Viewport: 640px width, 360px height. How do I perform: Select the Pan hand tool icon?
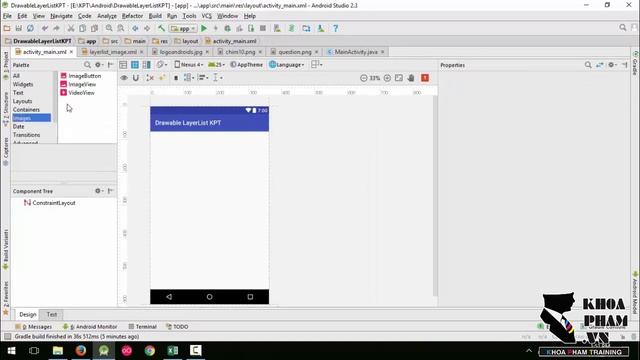411,78
